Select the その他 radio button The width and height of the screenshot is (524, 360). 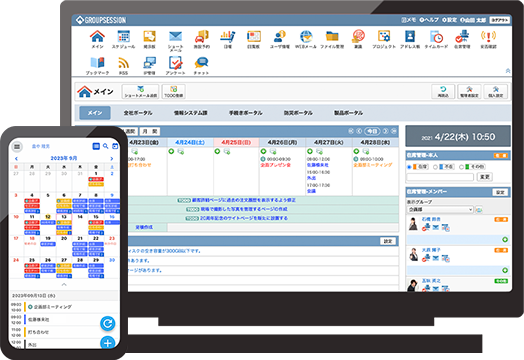click(x=461, y=167)
